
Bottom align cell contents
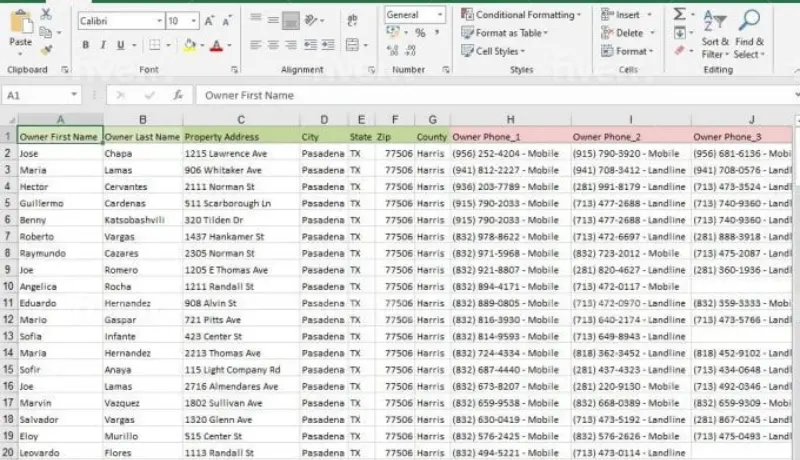(x=291, y=20)
